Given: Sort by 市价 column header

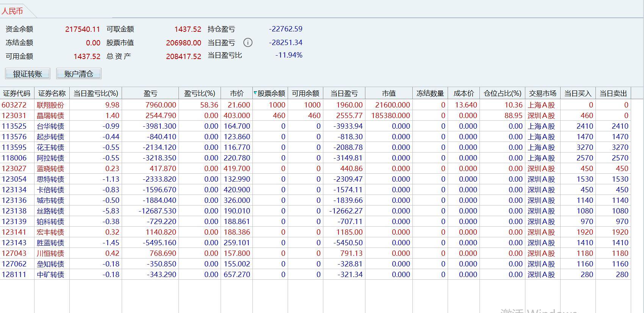Looking at the screenshot, I should [237, 93].
